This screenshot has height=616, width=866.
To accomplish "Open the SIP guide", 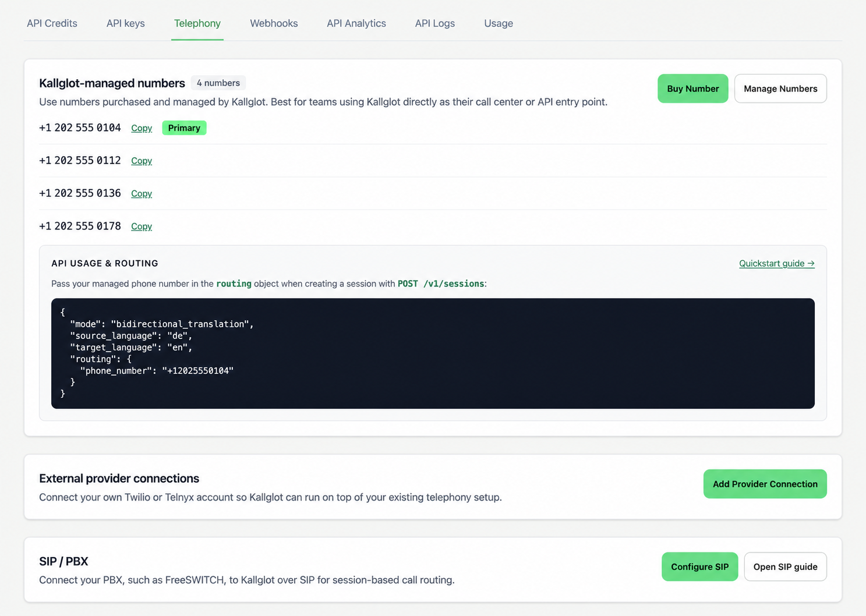I will (786, 567).
